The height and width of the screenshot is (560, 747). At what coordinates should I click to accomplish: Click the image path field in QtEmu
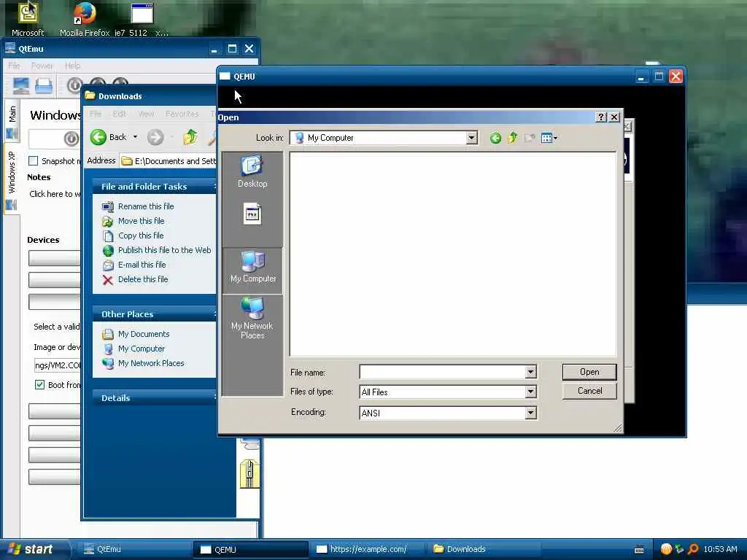(x=57, y=365)
